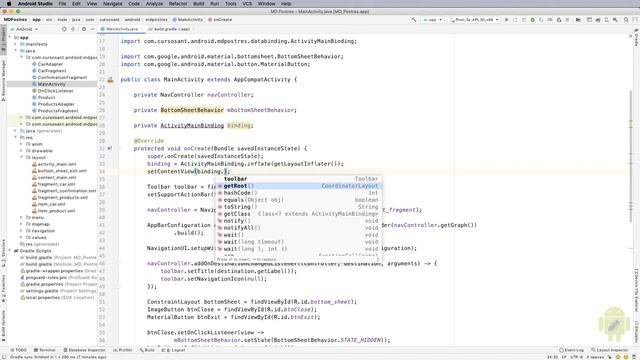
Task: Click the gutter icon beside the MainActivity class line
Action: point(110,80)
